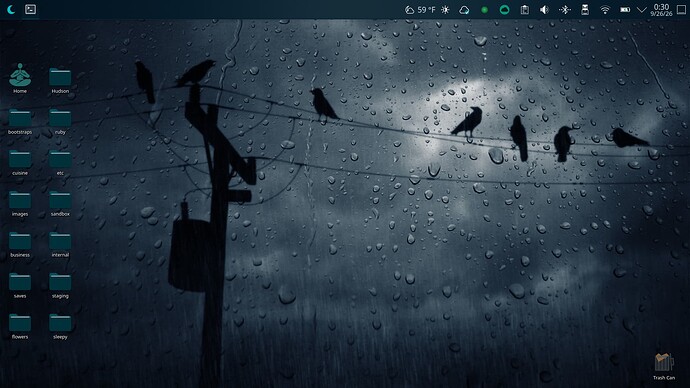Select the internal folder
The image size is (690, 388).
(60, 244)
